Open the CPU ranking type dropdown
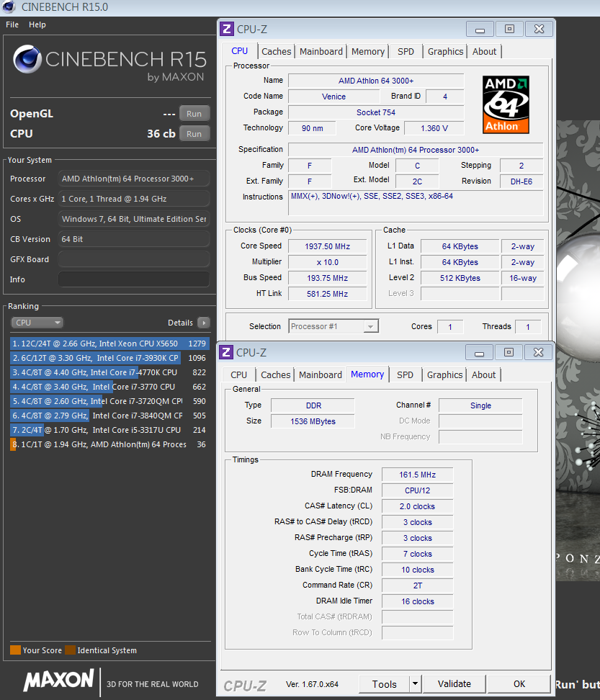Viewport: 600px width, 700px height. (x=37, y=323)
